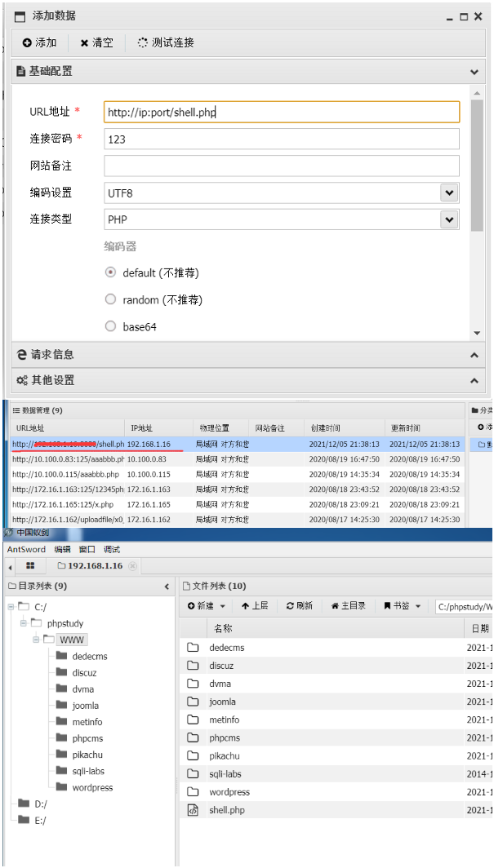Collapse the 基础配置 section chevron

tap(474, 72)
